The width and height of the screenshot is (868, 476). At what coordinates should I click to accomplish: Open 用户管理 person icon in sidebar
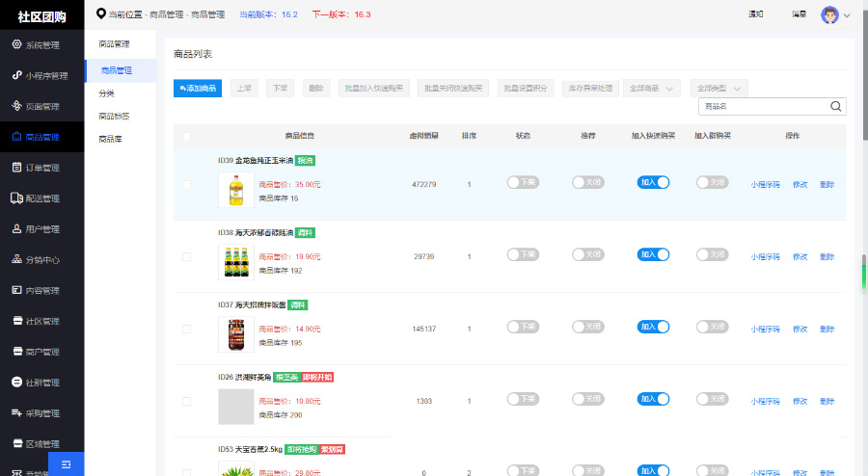(16, 229)
